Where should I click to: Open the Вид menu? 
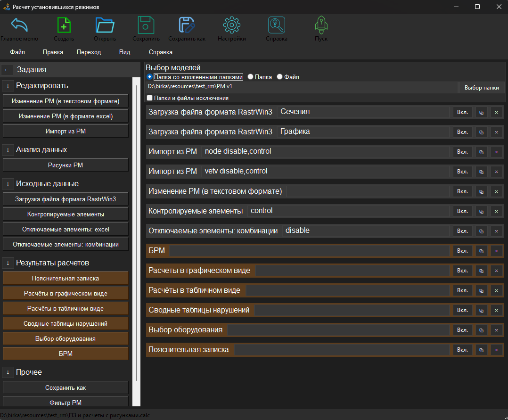(x=124, y=52)
